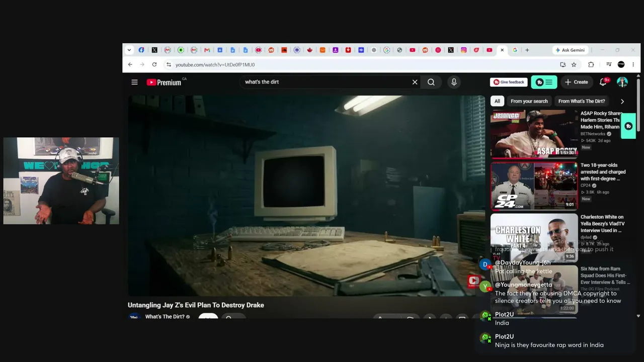Open Chrome profile avatar

pyautogui.click(x=621, y=64)
